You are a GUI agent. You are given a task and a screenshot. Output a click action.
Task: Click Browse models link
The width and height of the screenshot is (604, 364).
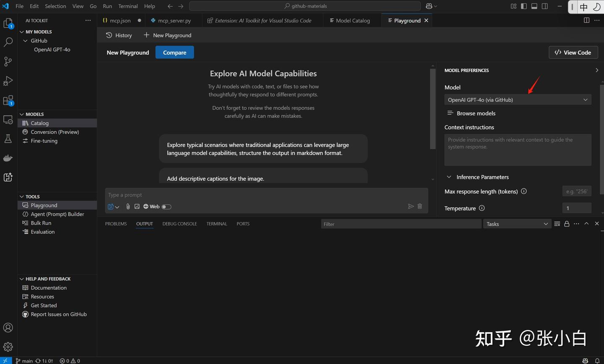coord(471,113)
